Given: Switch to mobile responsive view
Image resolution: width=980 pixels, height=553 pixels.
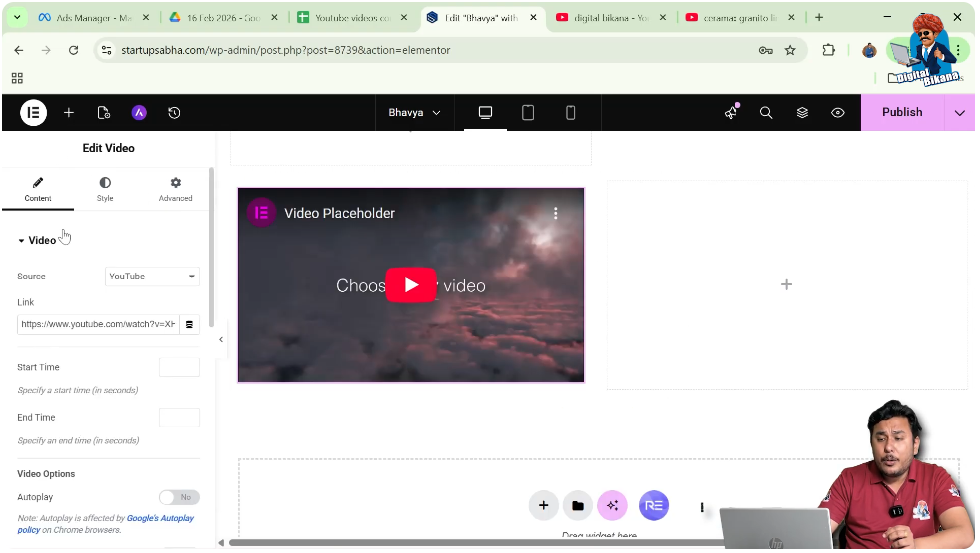Looking at the screenshot, I should (x=571, y=113).
